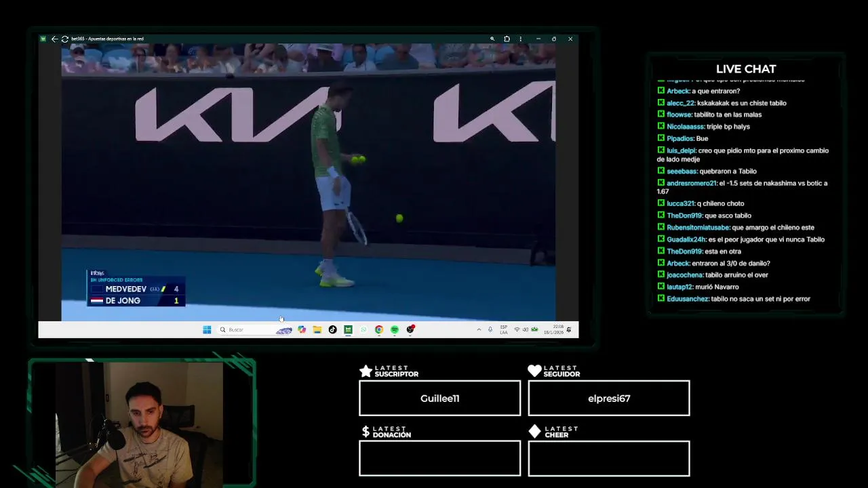Select Pipadios 'Bue' chat message

point(683,138)
